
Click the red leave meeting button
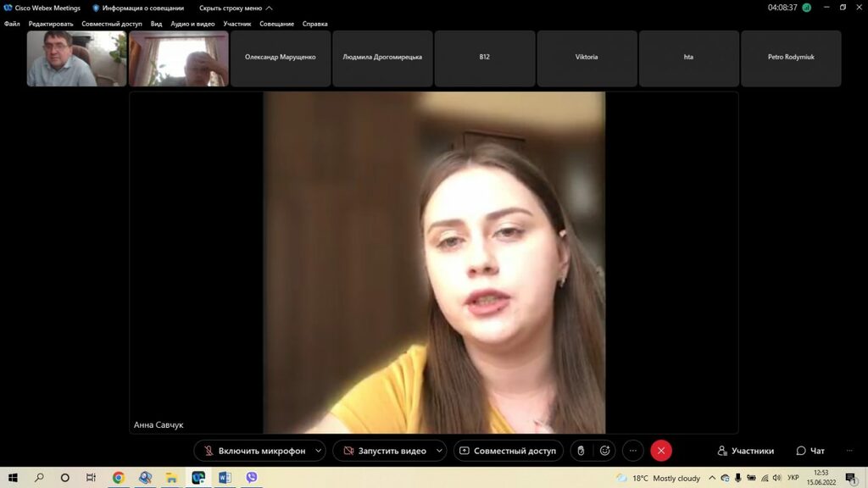661,451
